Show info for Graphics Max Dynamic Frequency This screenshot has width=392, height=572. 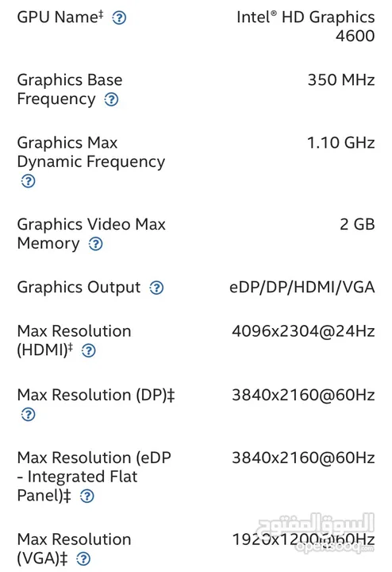coord(28,181)
